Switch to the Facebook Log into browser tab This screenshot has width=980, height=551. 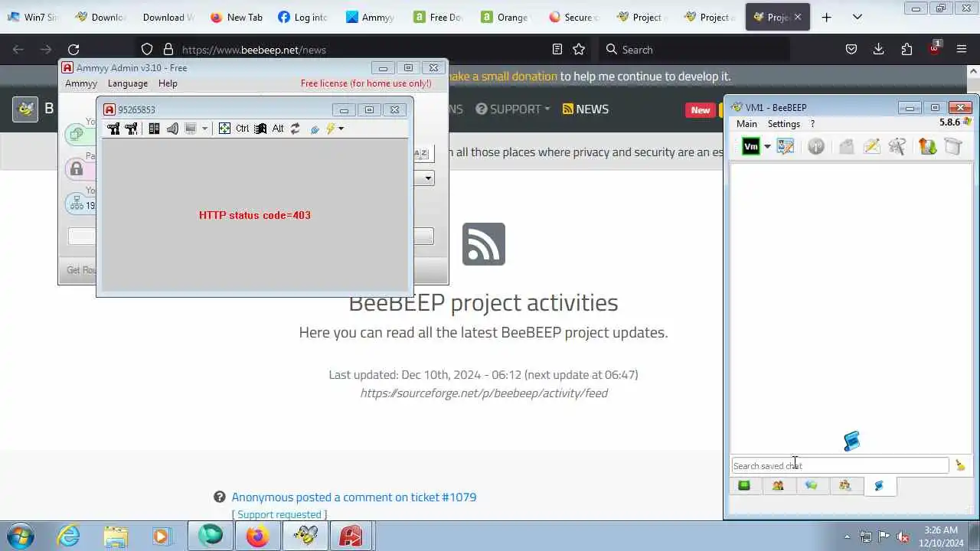coord(303,17)
